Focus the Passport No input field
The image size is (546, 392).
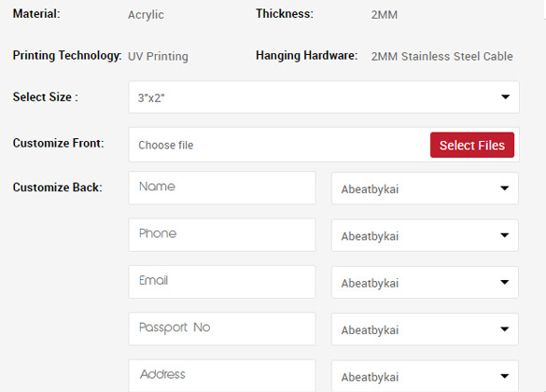coord(222,329)
